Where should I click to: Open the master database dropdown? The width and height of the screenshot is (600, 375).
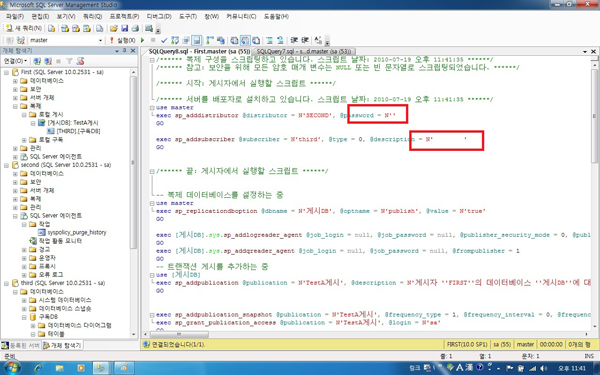[x=101, y=40]
